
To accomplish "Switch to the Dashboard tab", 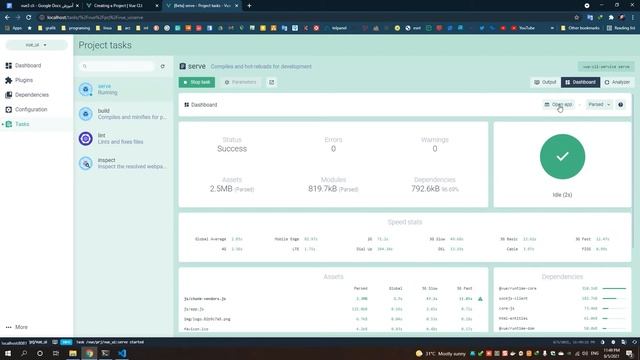I will point(580,82).
